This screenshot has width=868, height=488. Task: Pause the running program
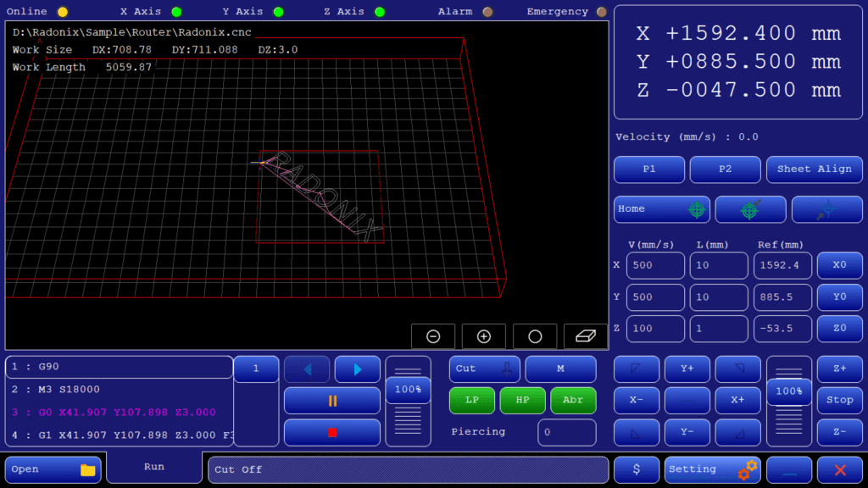coord(332,401)
